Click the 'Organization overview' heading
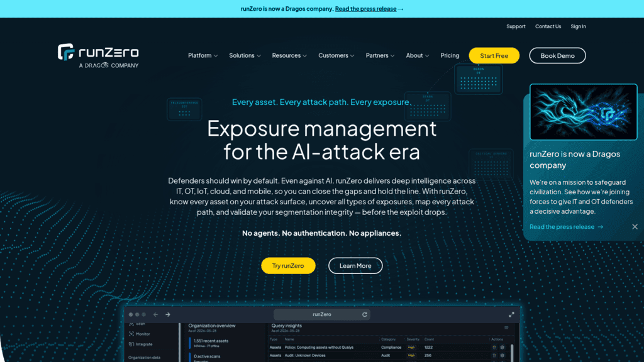Screen dimensions: 644x362 pyautogui.click(x=211, y=326)
